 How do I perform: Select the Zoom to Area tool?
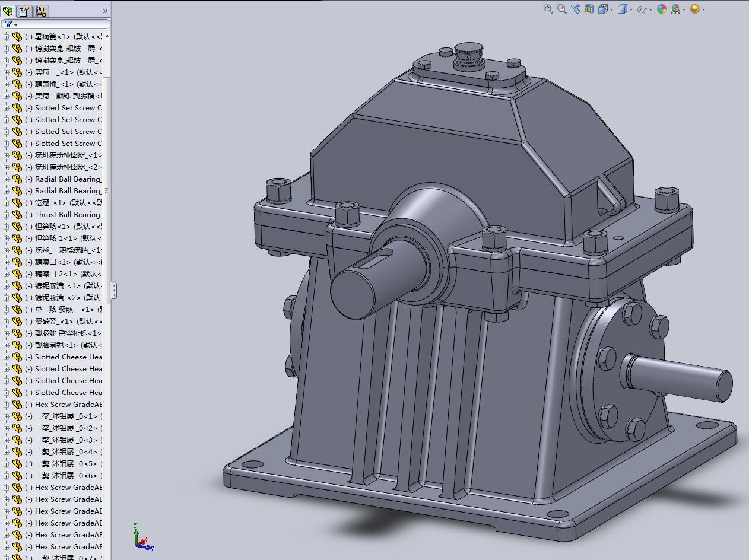pyautogui.click(x=561, y=9)
